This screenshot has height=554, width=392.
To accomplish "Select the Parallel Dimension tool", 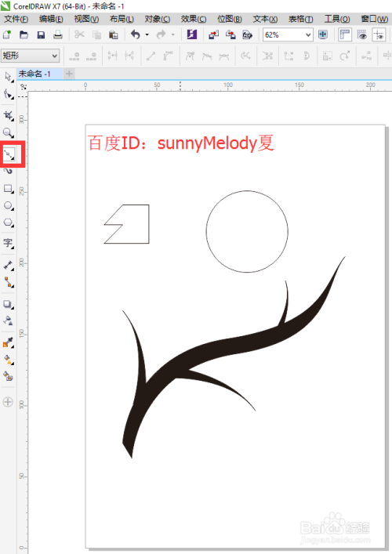I will (x=8, y=266).
